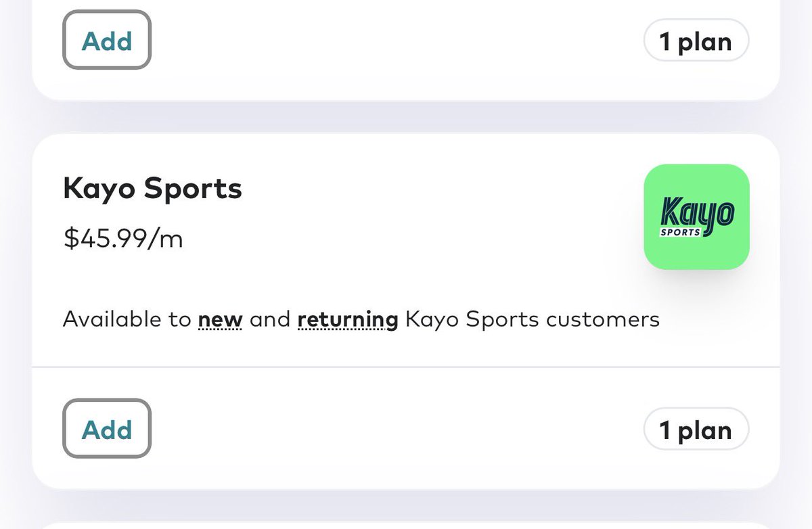The image size is (812, 529).
Task: Tap the number 1 in Kayo's plan badge
Action: (665, 430)
